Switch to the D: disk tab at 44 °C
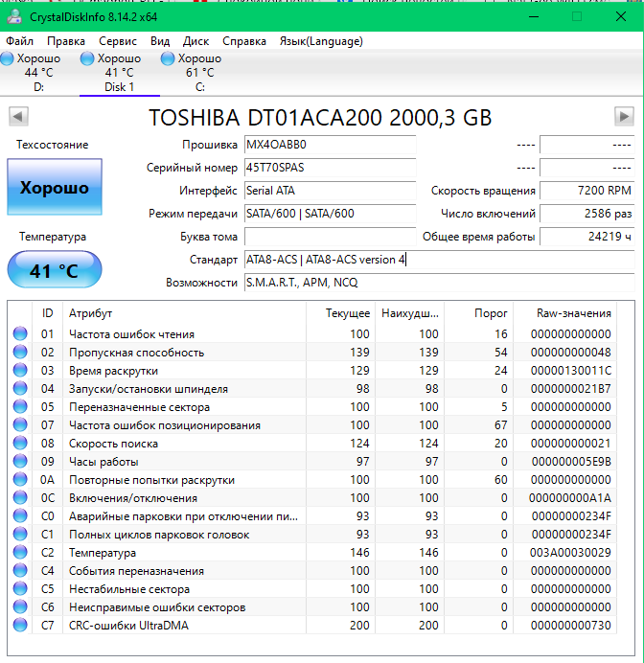This screenshot has width=644, height=663. coord(39,72)
